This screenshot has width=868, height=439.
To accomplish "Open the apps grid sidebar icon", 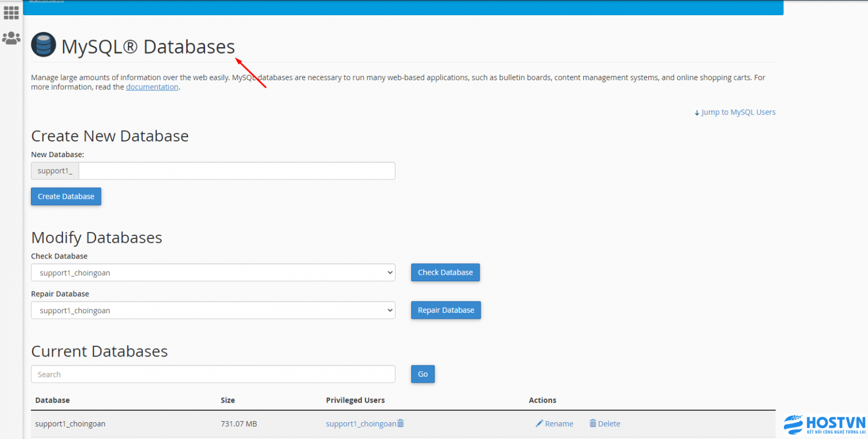I will pos(11,12).
